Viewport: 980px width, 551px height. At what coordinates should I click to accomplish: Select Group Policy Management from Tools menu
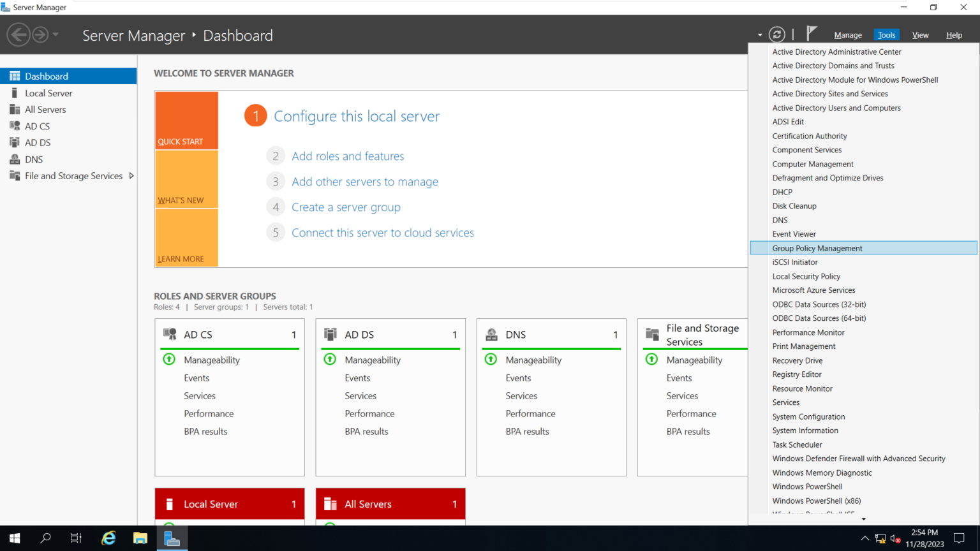[817, 247]
